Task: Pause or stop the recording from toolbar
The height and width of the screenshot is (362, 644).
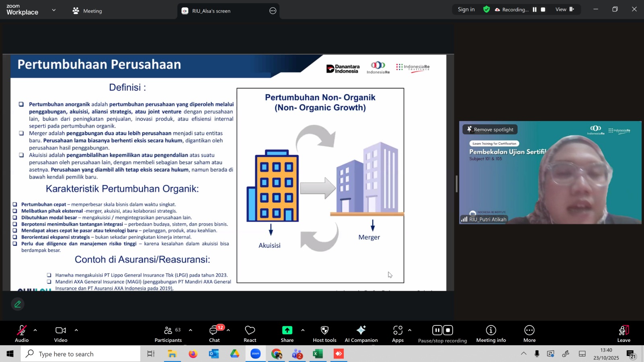Action: [442, 333]
